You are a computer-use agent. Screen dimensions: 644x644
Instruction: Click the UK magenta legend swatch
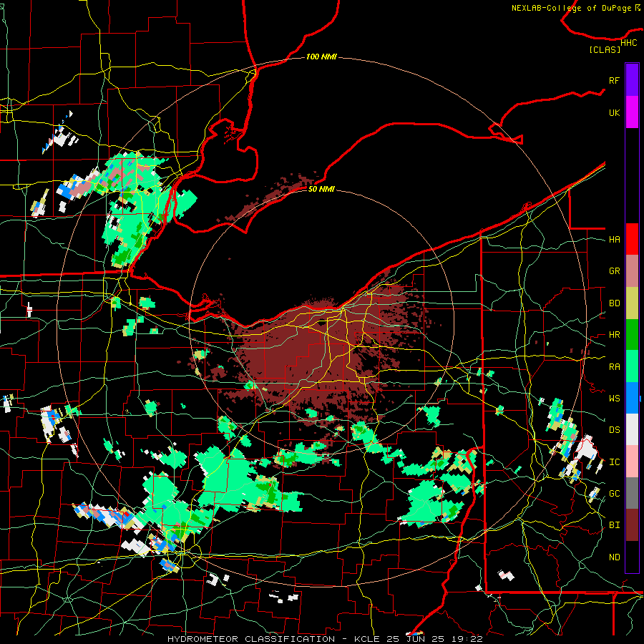click(632, 112)
